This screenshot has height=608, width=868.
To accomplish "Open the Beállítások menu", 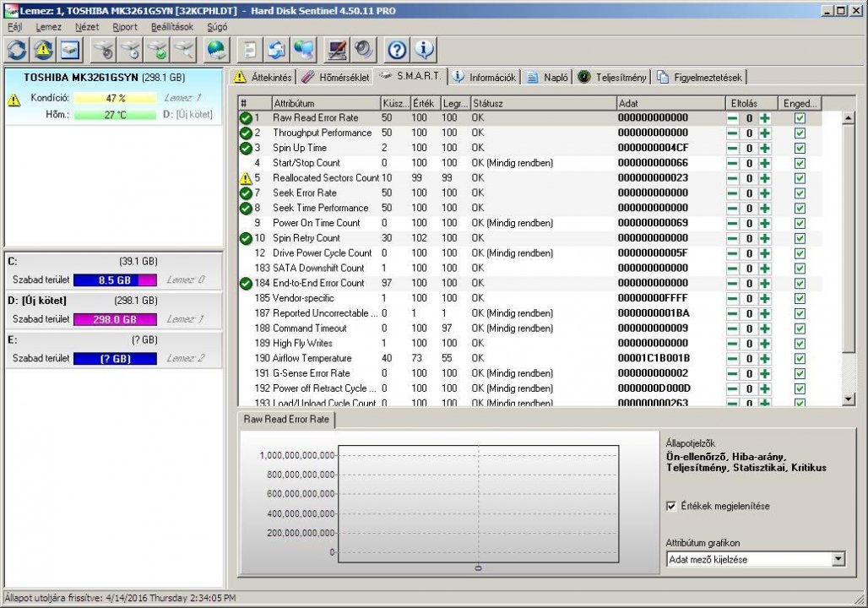I will [172, 26].
